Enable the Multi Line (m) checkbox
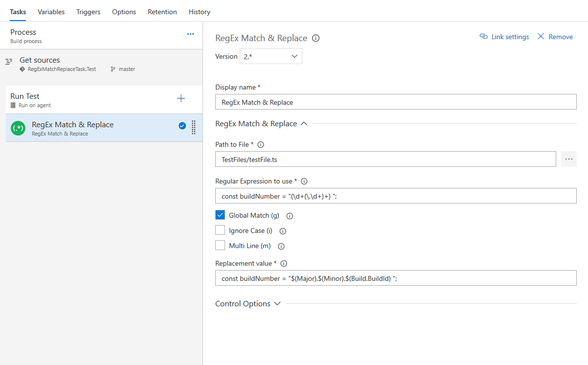 [220, 245]
